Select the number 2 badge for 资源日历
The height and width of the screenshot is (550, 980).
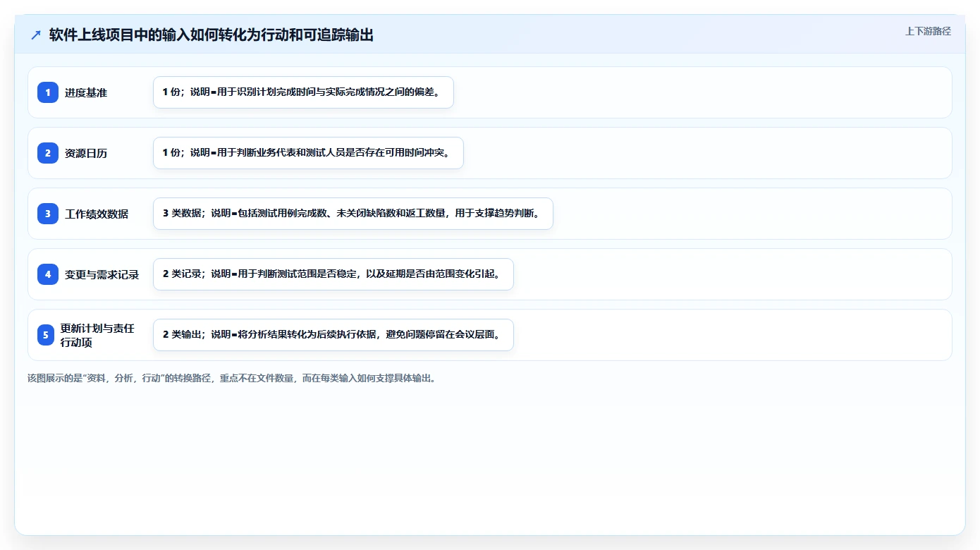click(x=48, y=153)
